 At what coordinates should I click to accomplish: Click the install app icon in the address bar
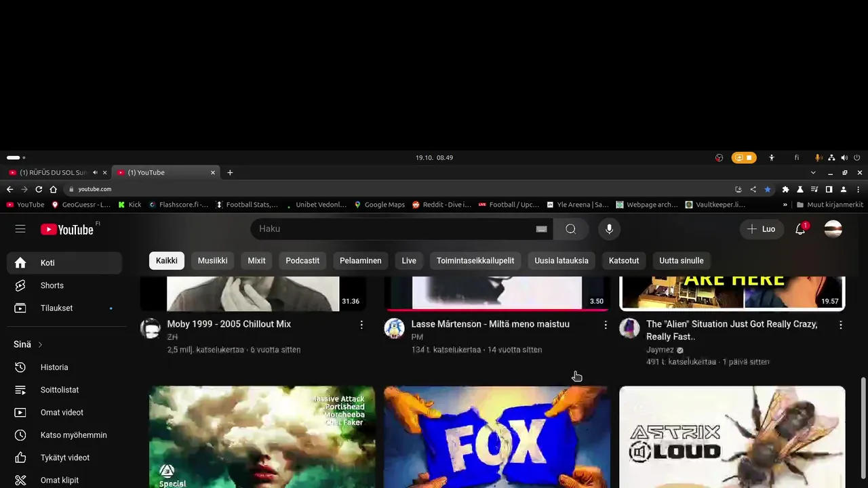pos(738,189)
